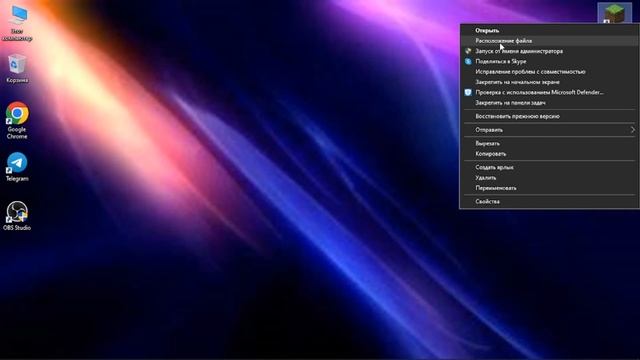The height and width of the screenshot is (360, 640).
Task: Open the This PC desktop icon
Action: point(17,24)
